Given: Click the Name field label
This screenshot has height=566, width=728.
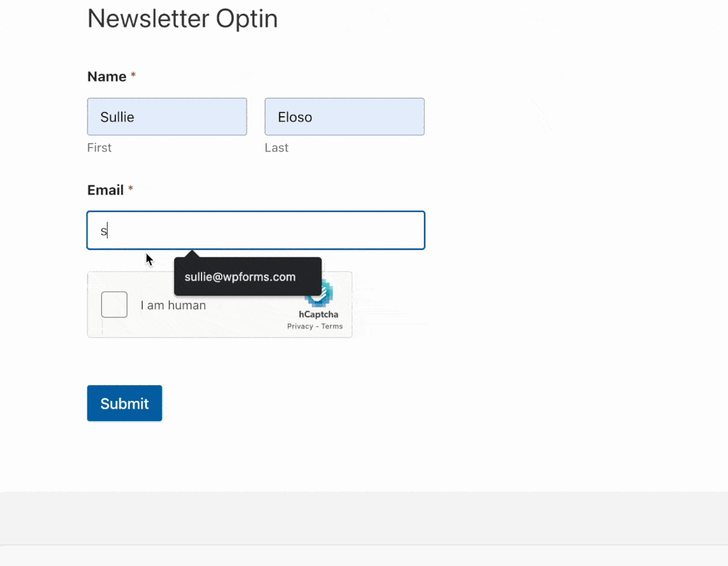Looking at the screenshot, I should pyautogui.click(x=107, y=76).
